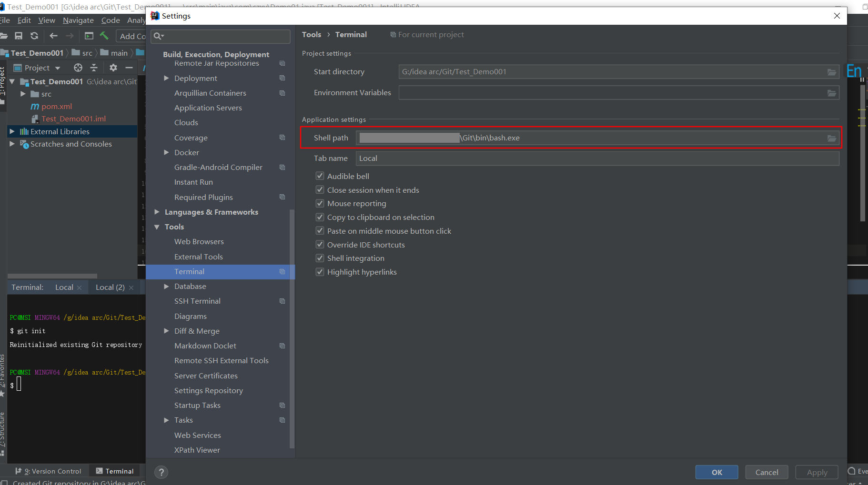Click the Shell path input field

(x=597, y=138)
